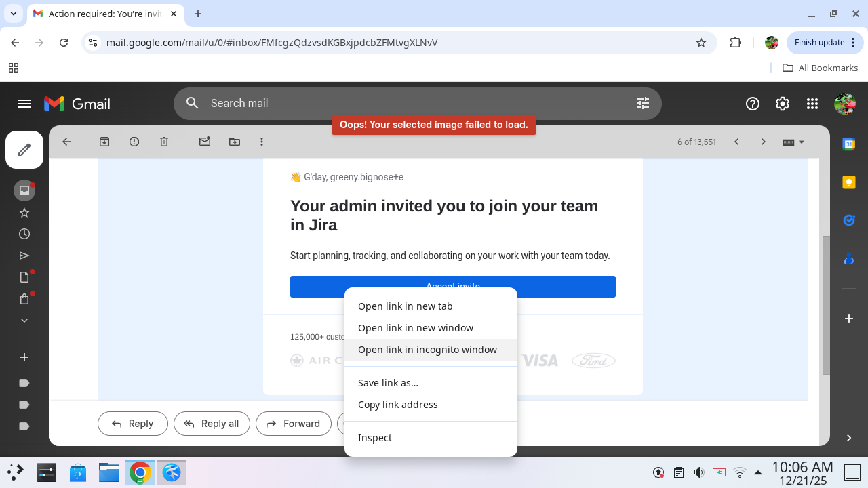Image resolution: width=868 pixels, height=488 pixels.
Task: Choose Inspect from context menu
Action: click(431, 438)
